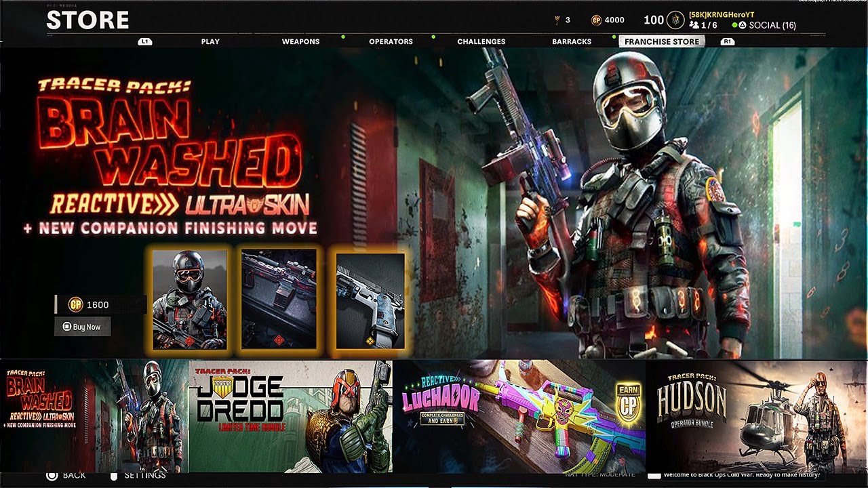The width and height of the screenshot is (868, 488).
Task: Open the Hudson operator bundle tile
Action: [x=756, y=416]
